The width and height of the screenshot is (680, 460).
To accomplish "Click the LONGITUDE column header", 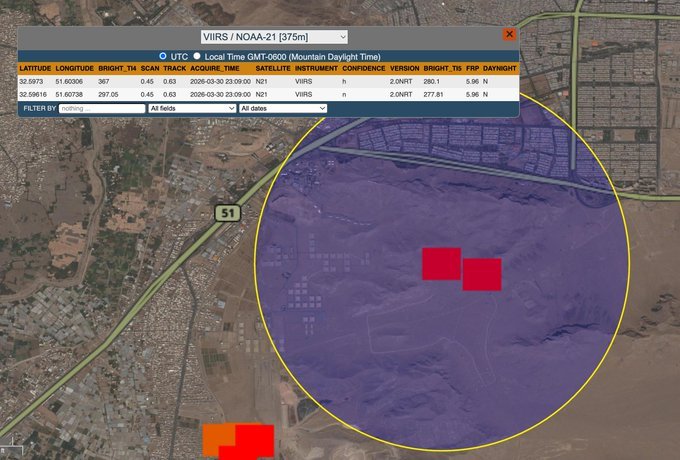I will 75,69.
